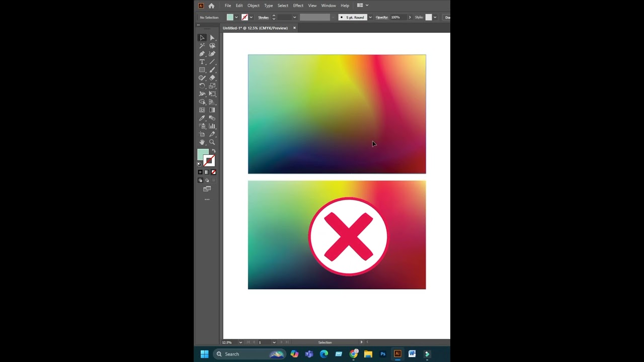Choose the Magic Wand tool

point(202,46)
